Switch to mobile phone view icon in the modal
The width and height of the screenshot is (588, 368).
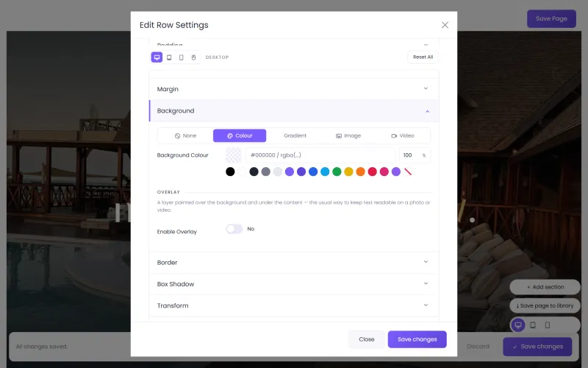181,57
